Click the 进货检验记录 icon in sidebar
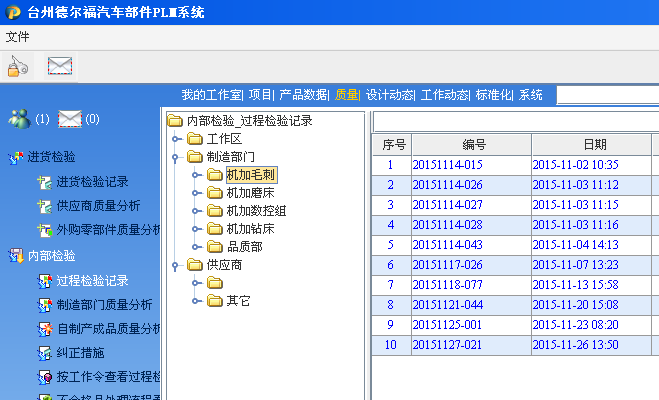Screen dimensions: 659x400 click(44, 182)
